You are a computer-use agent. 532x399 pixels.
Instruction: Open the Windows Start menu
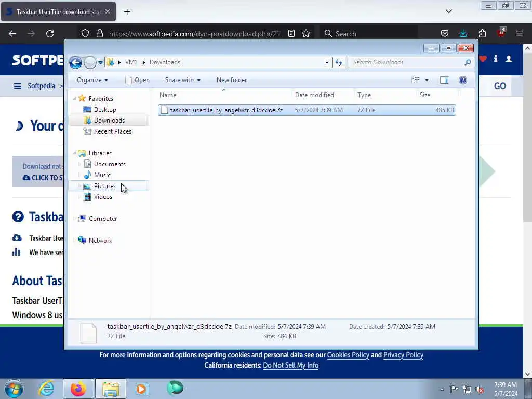tap(14, 389)
